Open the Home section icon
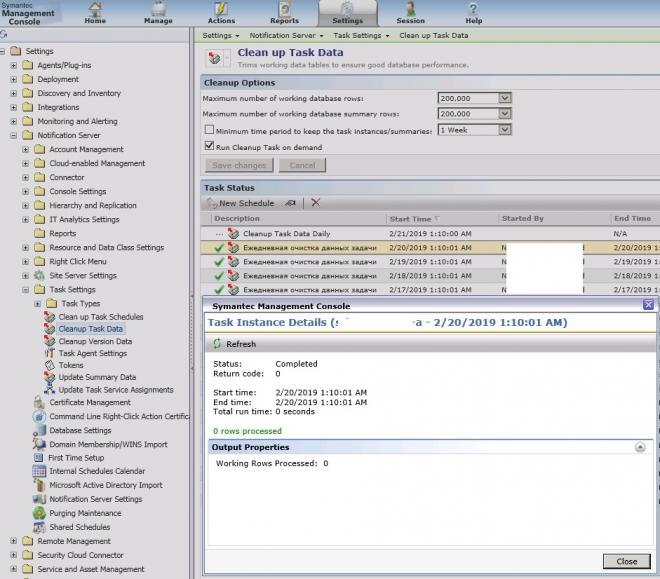Image resolution: width=660 pixels, height=579 pixels. click(x=95, y=9)
